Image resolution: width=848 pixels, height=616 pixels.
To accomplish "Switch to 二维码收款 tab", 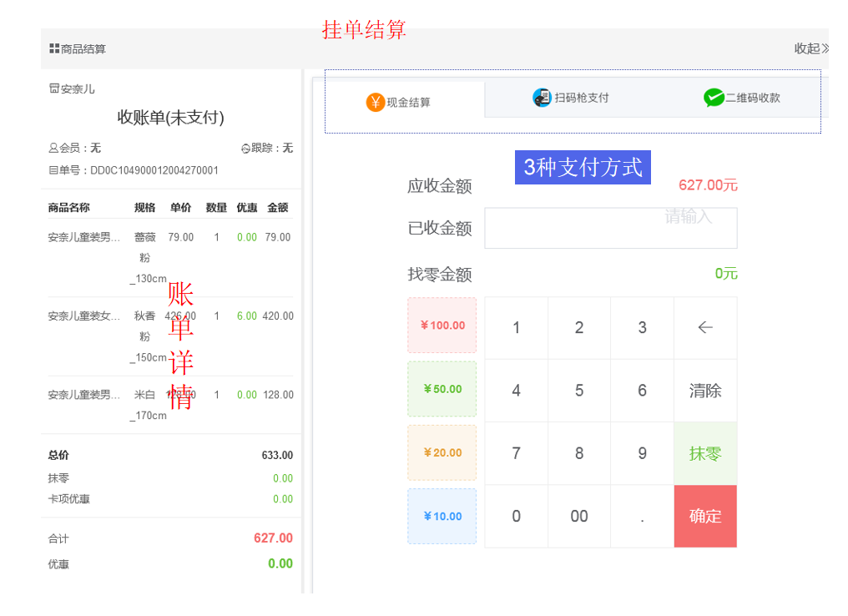I will pyautogui.click(x=742, y=98).
